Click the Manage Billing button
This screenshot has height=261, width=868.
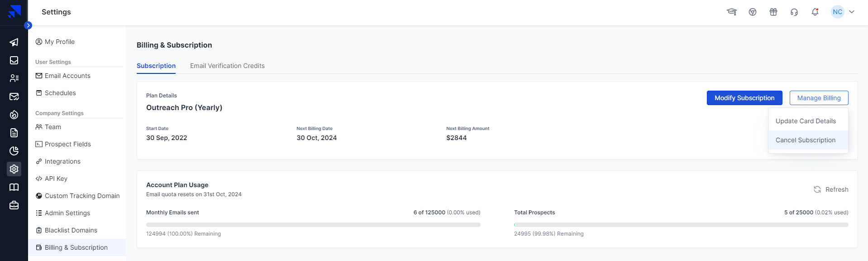coord(819,98)
